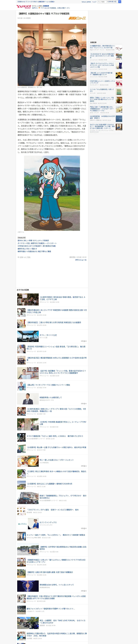Click the video play icon on the ゴッホ thumbnail
This screenshot has width=138, height=644.
pos(121,129)
